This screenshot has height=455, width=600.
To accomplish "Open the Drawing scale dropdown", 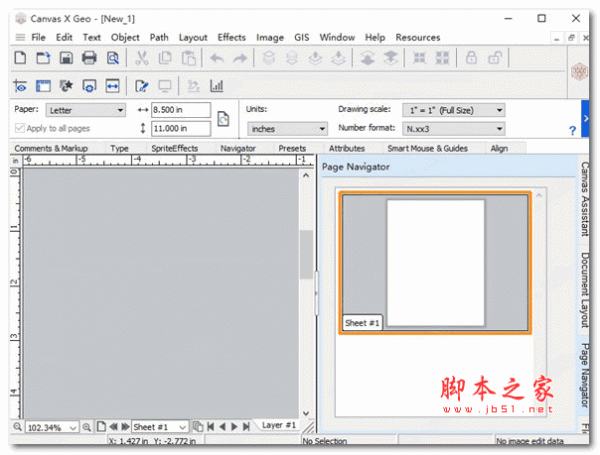I will (453, 110).
